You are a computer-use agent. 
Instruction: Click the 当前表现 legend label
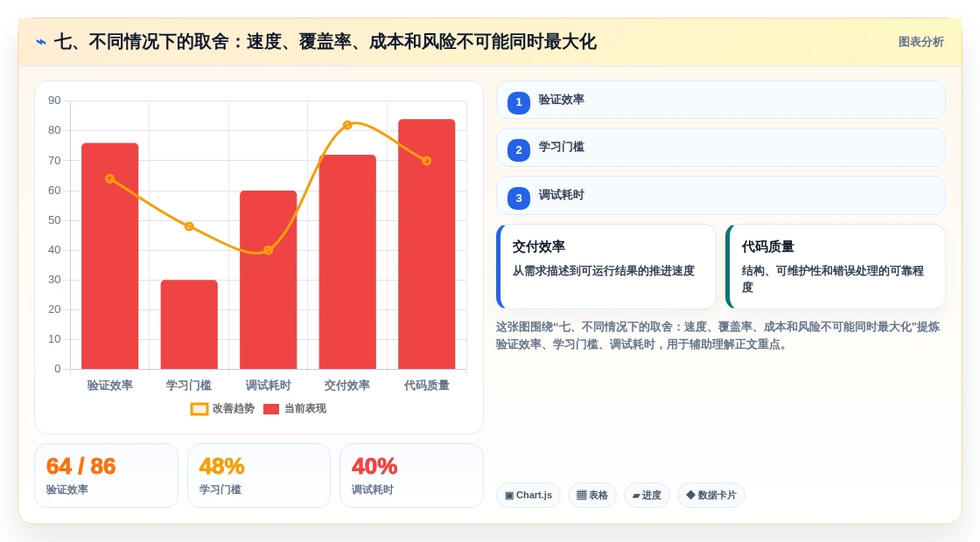[305, 408]
